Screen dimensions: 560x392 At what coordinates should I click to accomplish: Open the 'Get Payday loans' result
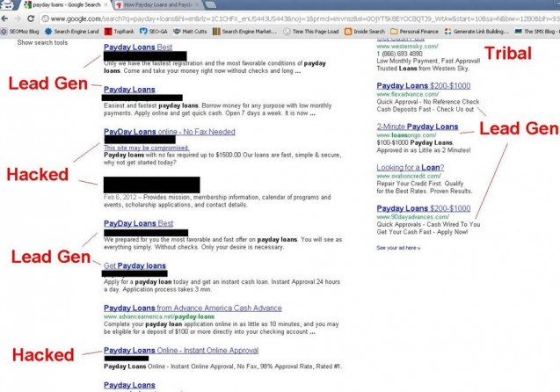(x=135, y=266)
